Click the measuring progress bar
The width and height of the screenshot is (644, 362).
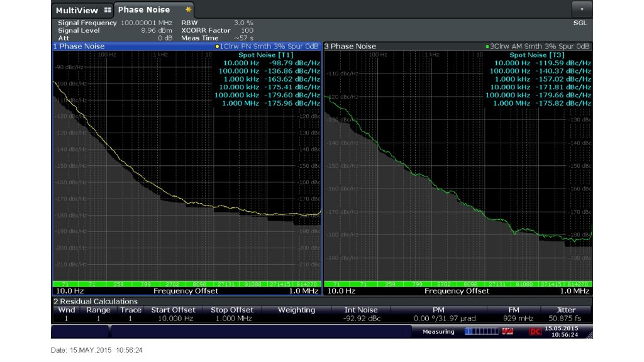click(481, 331)
